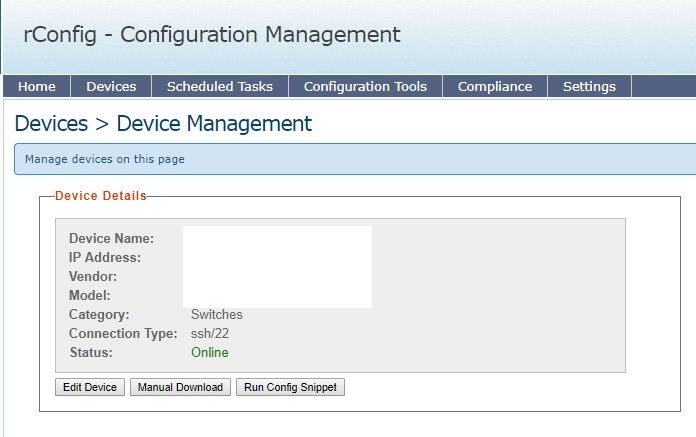Click the 'Switches' category value
Screen dimensions: 696x437
[x=217, y=314]
